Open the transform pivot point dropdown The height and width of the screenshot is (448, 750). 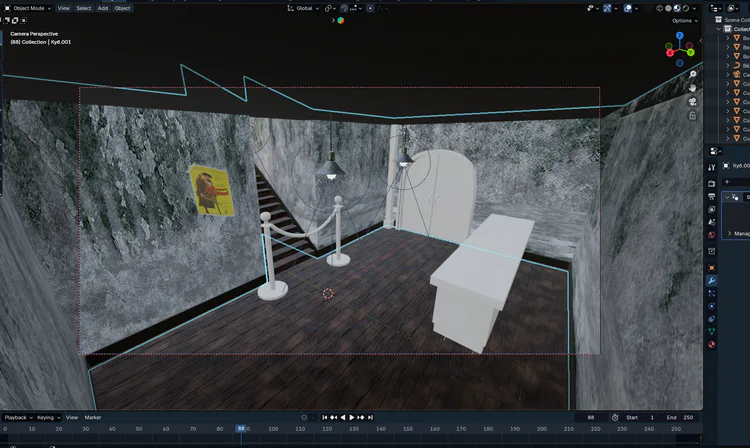(x=330, y=8)
